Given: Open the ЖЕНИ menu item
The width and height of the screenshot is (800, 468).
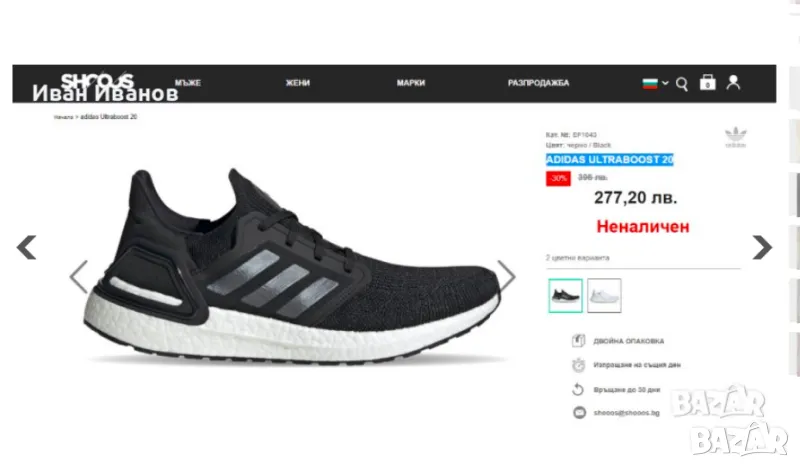Looking at the screenshot, I should 297,83.
